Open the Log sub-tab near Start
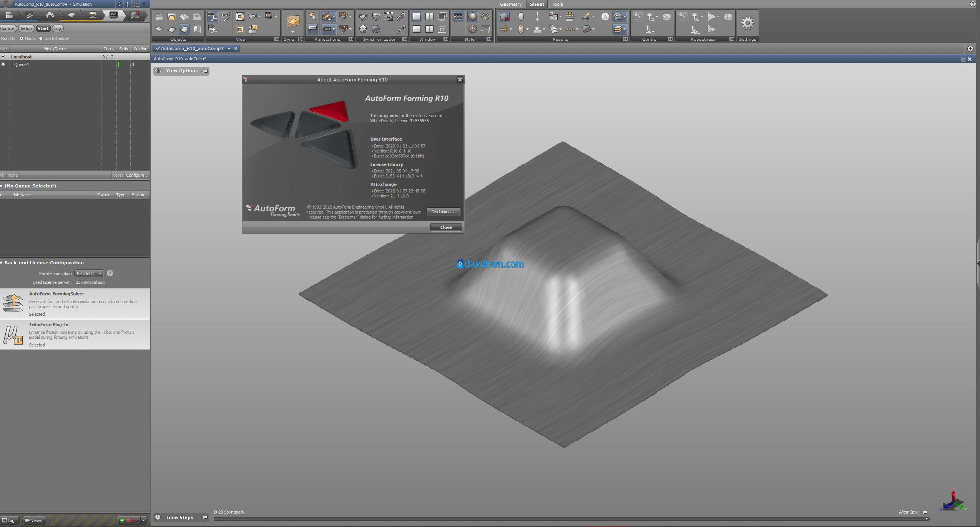980x527 pixels. (58, 28)
